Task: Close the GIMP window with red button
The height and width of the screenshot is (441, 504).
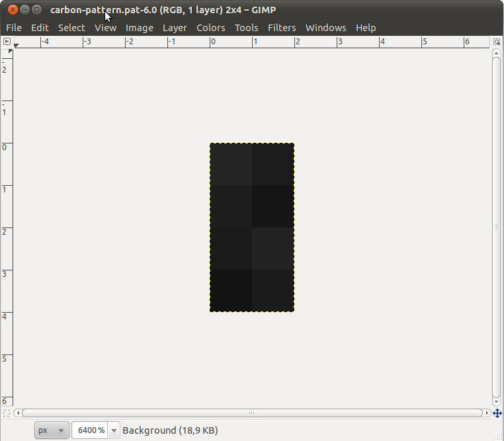Action: [13, 10]
